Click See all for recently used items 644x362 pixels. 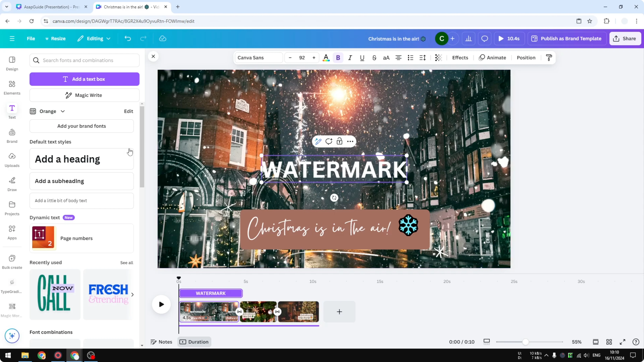point(127,262)
